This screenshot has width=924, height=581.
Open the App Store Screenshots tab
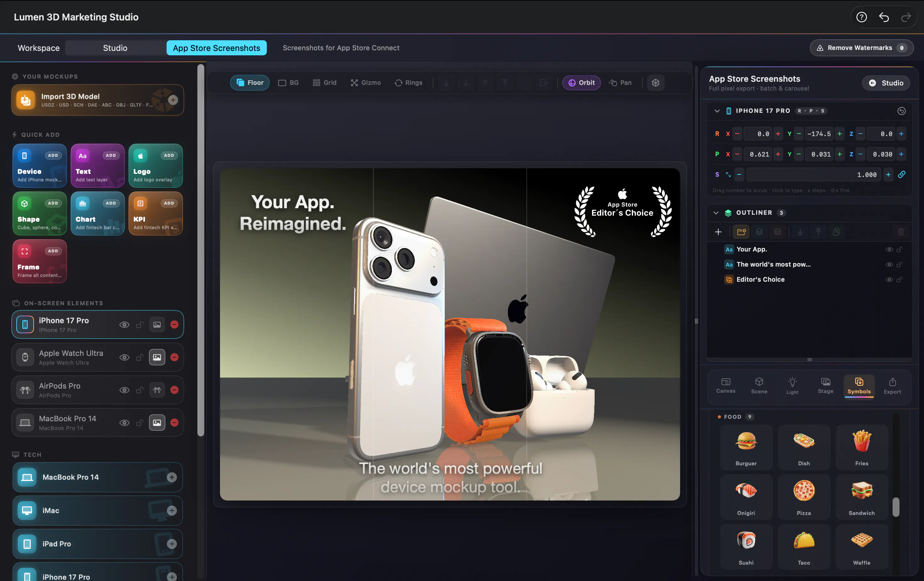tap(217, 48)
